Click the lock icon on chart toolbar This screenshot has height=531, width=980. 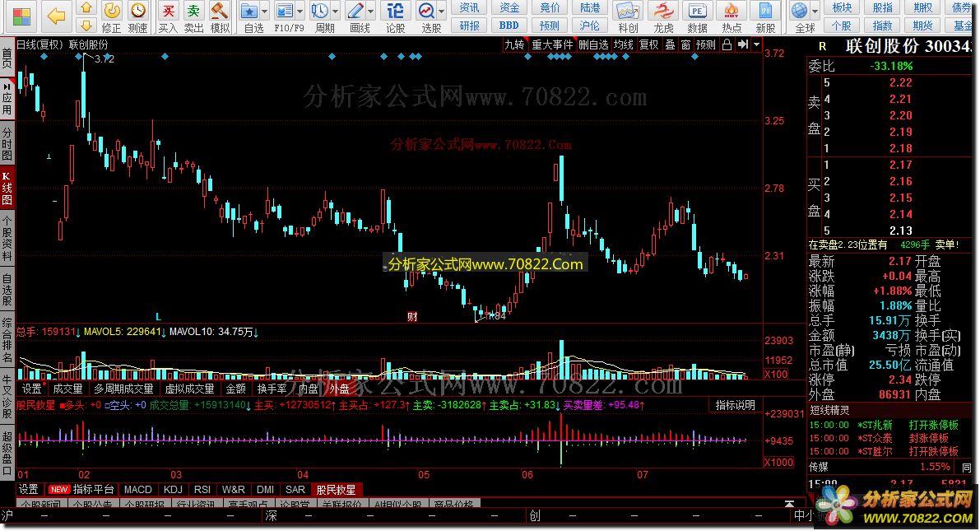(x=727, y=44)
